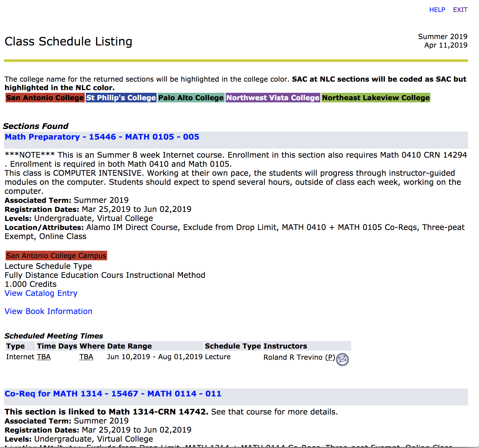Screen dimensions: 479x448
Task: Click the Northwest Vista College color label
Action: pyautogui.click(x=273, y=98)
